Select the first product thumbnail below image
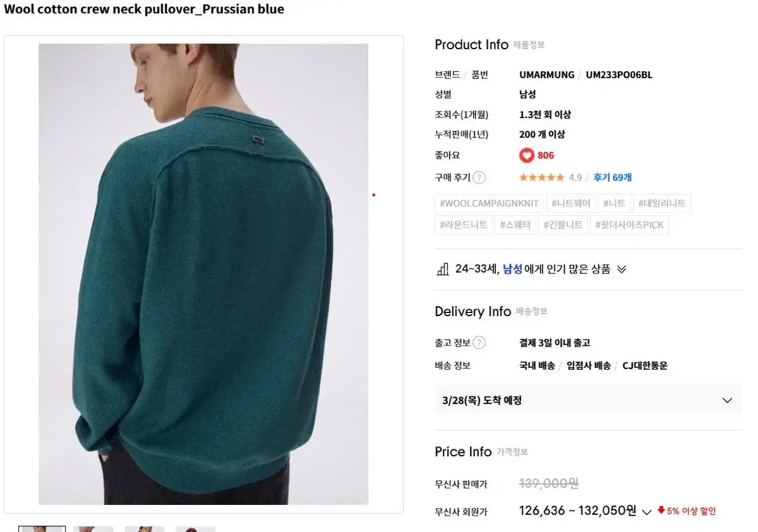The width and height of the screenshot is (758, 532). pos(42,529)
